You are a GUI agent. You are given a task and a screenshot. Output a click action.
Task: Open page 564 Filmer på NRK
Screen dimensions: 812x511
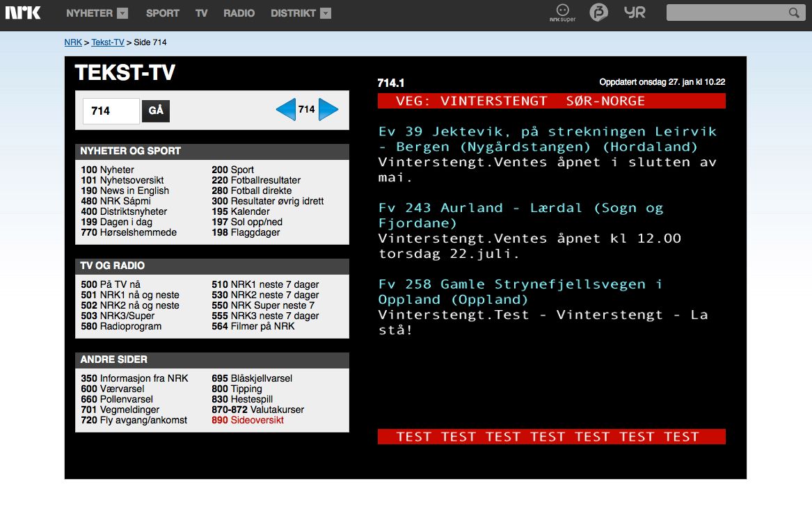[253, 327]
